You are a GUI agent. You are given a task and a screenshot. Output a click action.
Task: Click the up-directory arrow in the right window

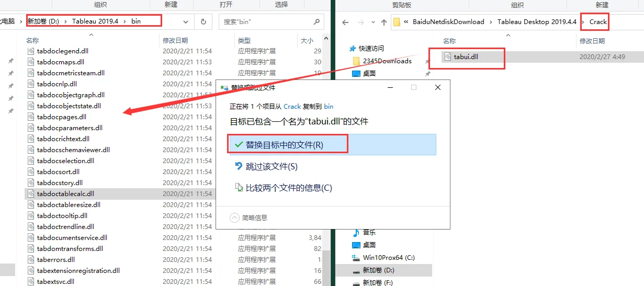click(384, 22)
